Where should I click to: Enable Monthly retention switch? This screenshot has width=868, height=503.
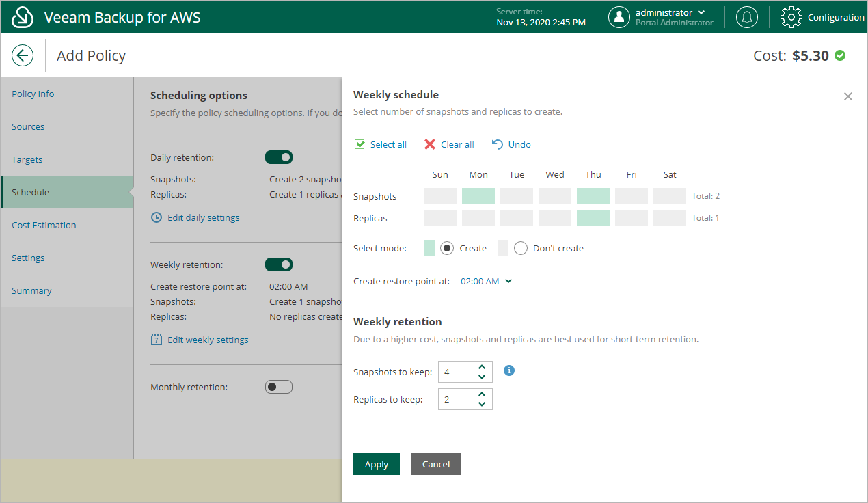click(279, 387)
